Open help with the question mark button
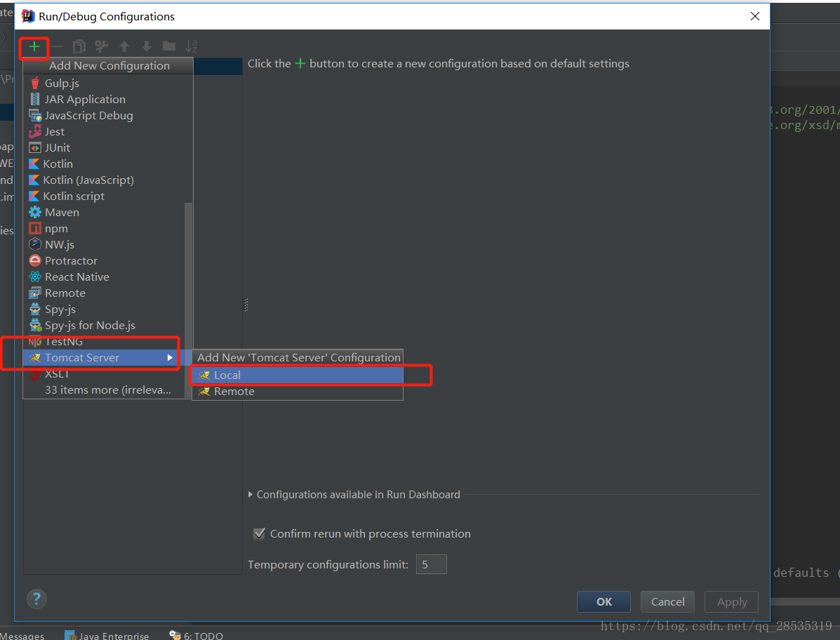The image size is (840, 640). [x=36, y=599]
